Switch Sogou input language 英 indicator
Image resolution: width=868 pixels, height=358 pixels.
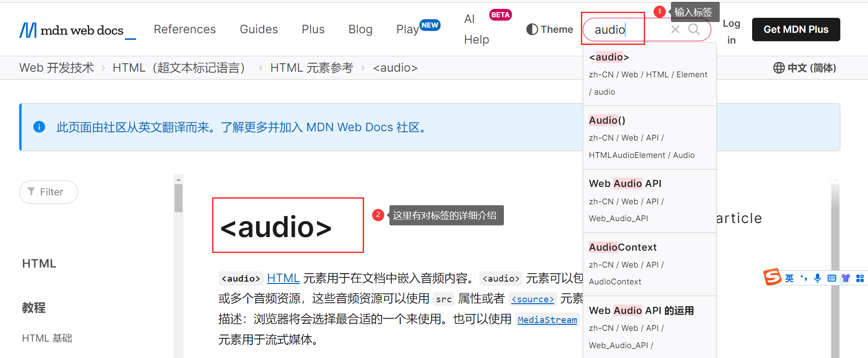pos(789,278)
